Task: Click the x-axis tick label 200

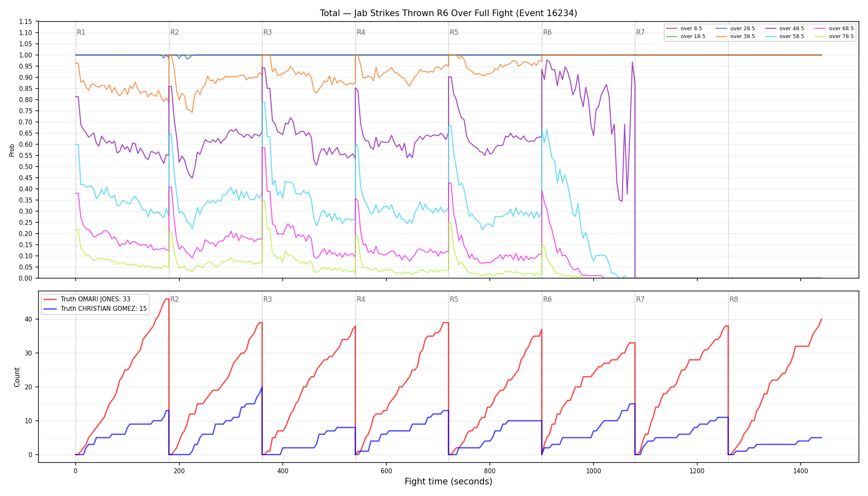Action: (x=179, y=471)
